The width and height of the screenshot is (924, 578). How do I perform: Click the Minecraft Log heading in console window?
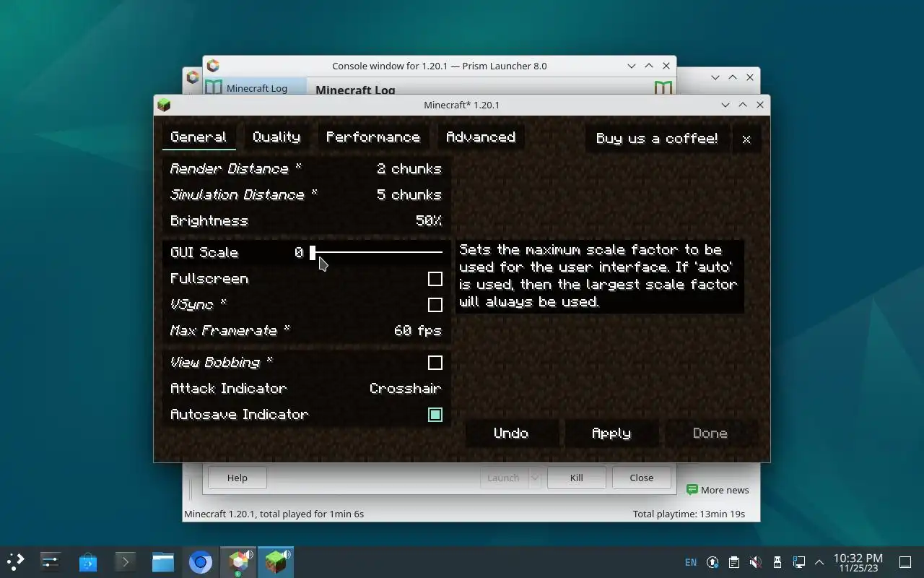(355, 90)
